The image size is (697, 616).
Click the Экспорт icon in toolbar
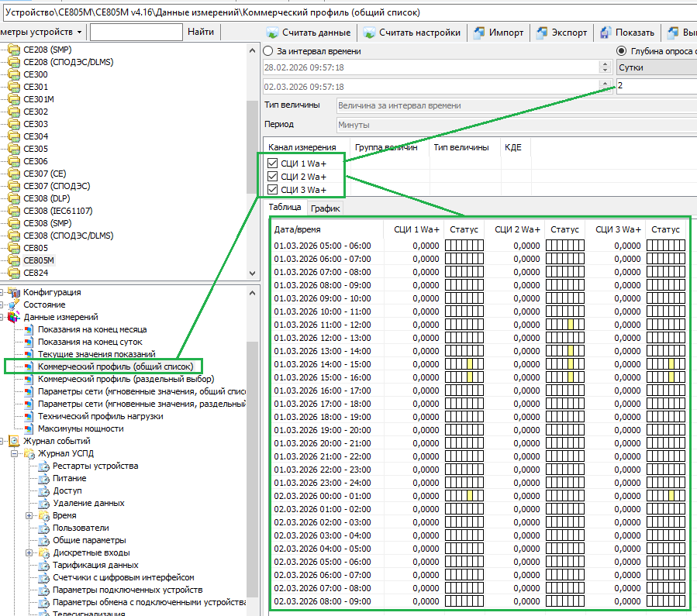[x=541, y=33]
